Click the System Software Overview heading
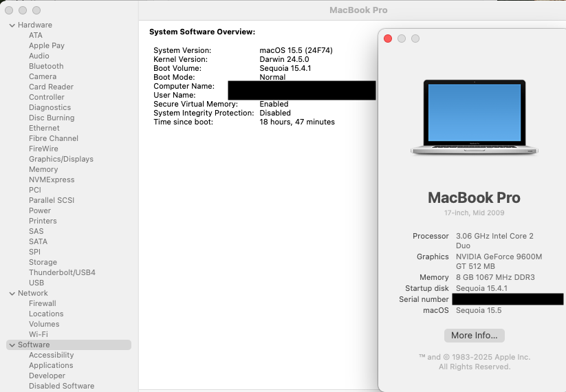566x392 pixels. [202, 32]
